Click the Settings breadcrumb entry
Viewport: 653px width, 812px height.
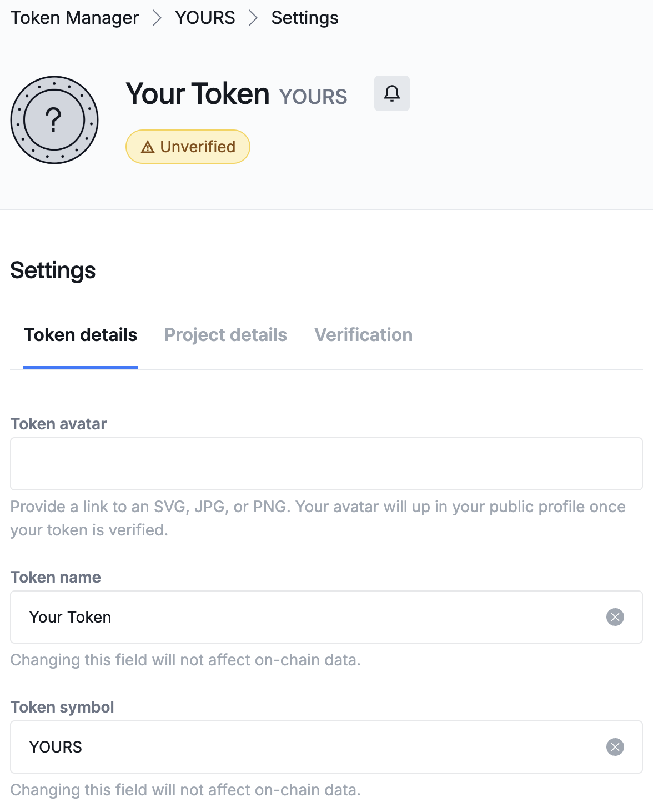[304, 17]
